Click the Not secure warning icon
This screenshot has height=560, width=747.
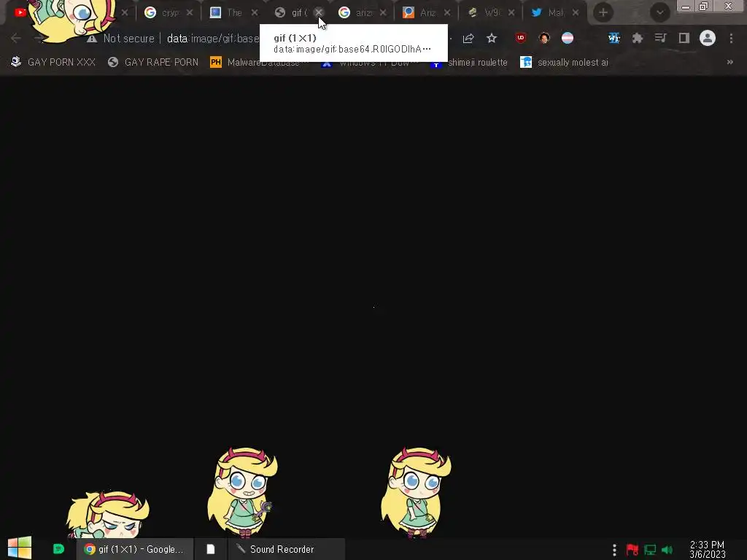coord(91,39)
